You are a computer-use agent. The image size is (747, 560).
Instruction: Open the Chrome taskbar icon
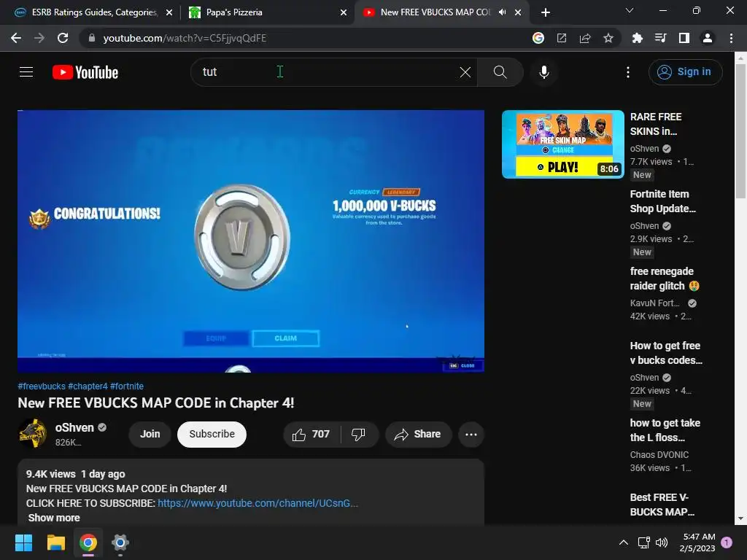(88, 542)
